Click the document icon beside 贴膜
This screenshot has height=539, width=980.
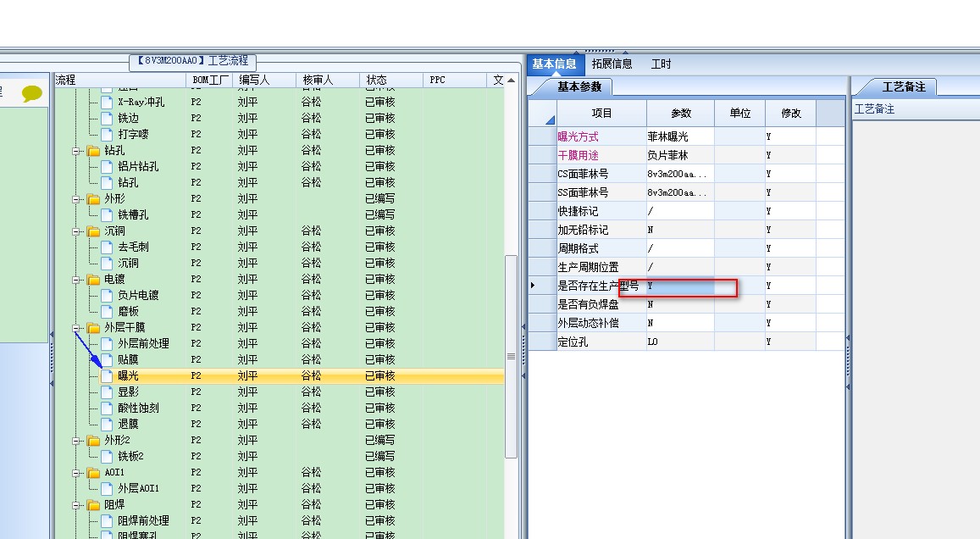pyautogui.click(x=107, y=359)
